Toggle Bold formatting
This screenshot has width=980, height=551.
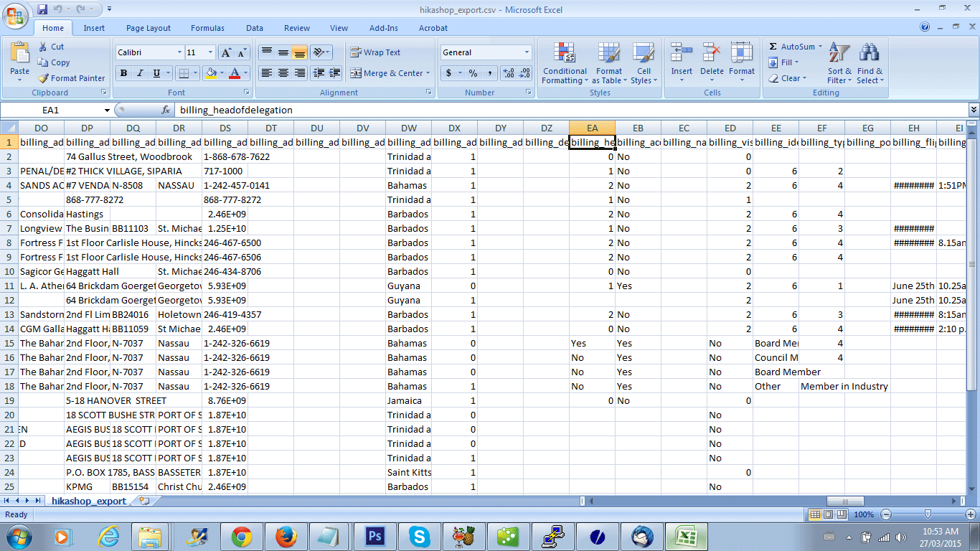123,73
